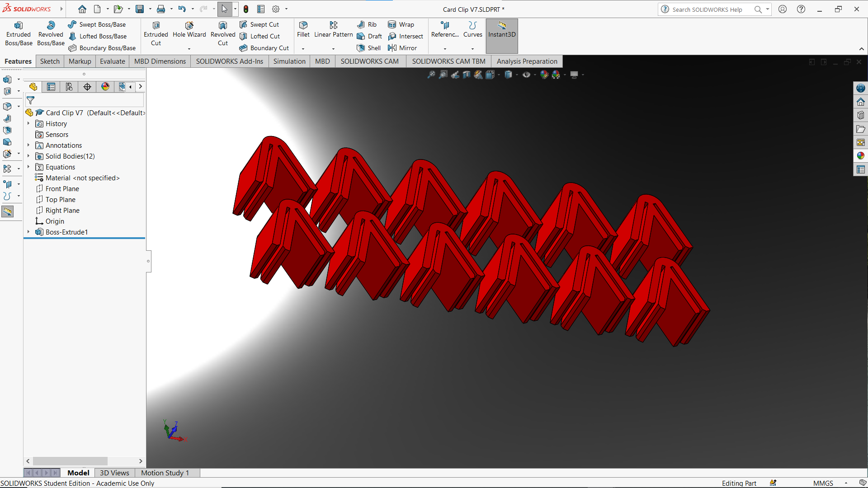This screenshot has width=868, height=488.
Task: Open the Evaluate ribbon tab
Action: click(112, 61)
